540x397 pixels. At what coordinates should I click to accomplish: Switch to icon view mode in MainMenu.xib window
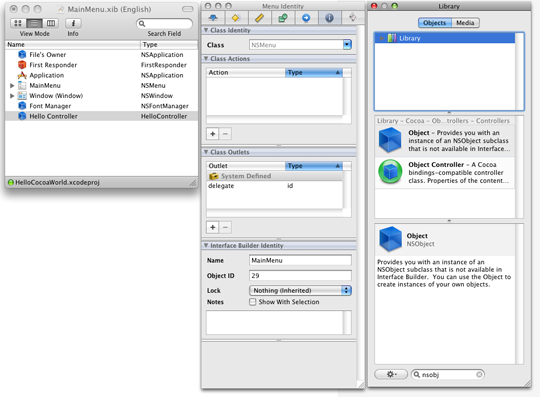tap(18, 23)
